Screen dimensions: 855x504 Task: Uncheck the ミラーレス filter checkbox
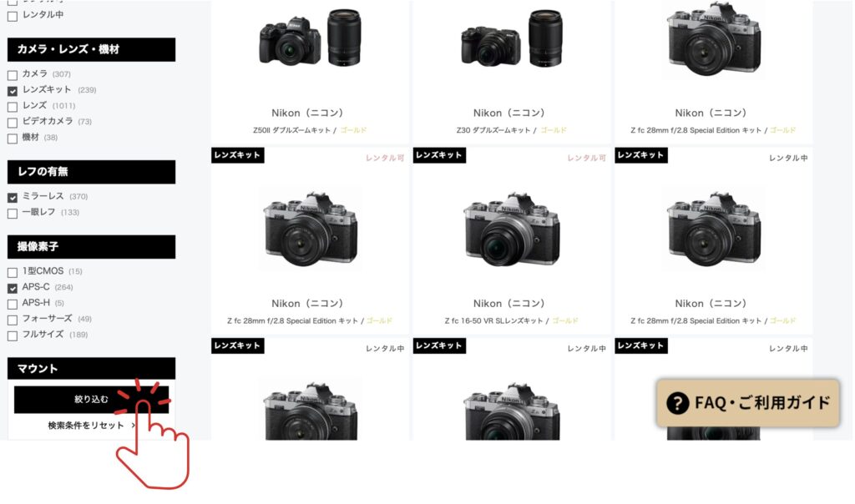tap(13, 197)
